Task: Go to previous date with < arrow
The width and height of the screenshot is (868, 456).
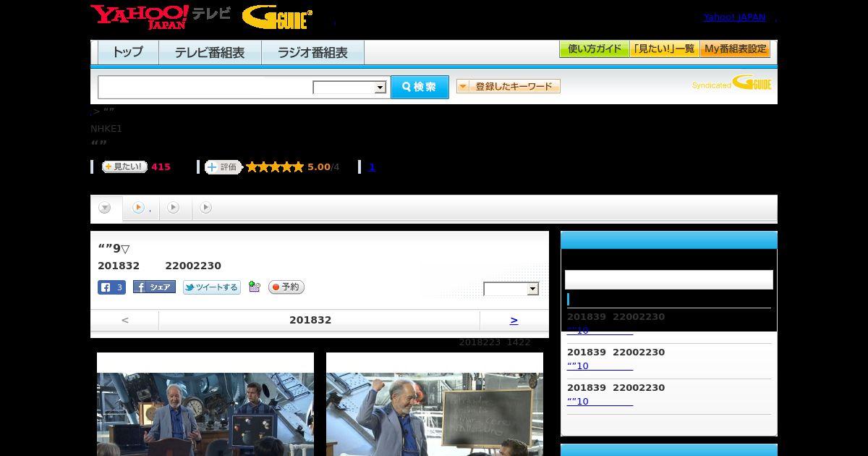Action: click(x=125, y=320)
